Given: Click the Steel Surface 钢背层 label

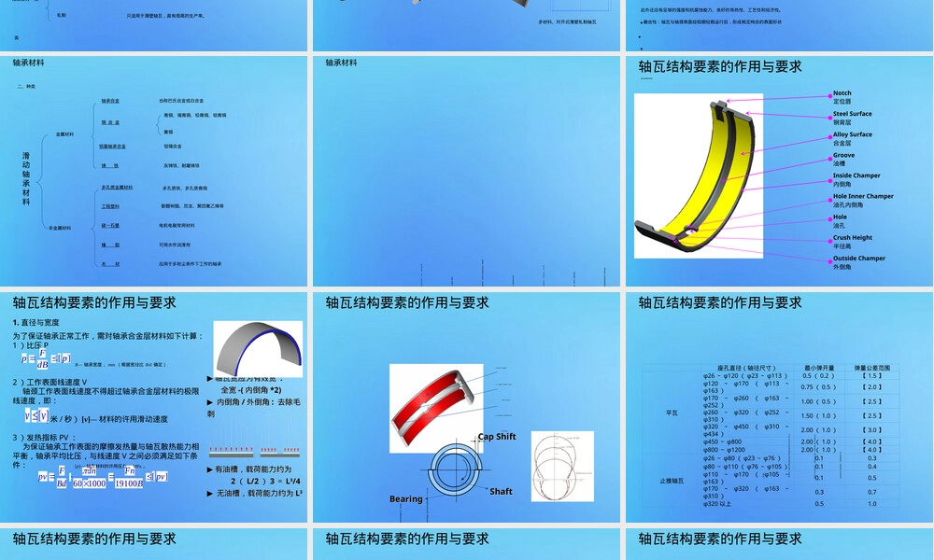Looking at the screenshot, I should [852, 118].
